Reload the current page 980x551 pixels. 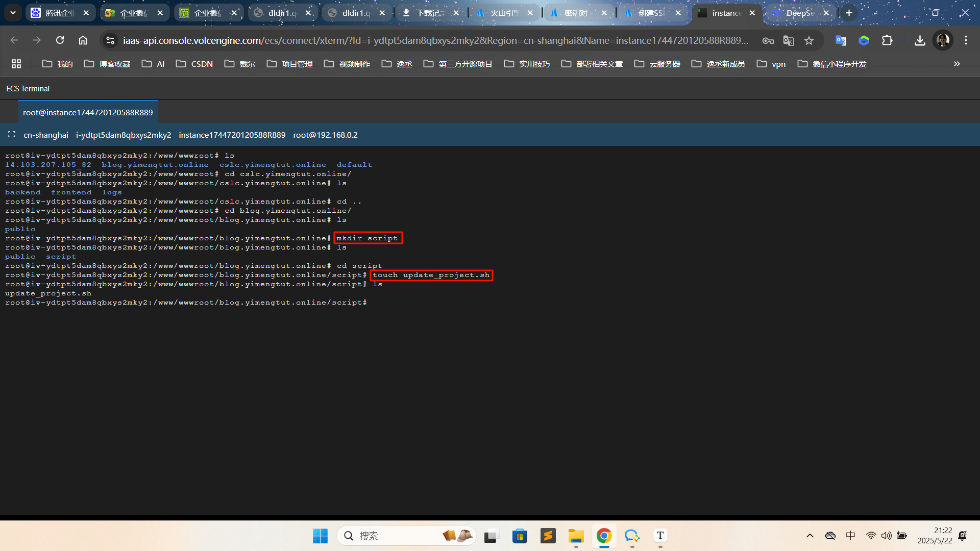pyautogui.click(x=60, y=40)
